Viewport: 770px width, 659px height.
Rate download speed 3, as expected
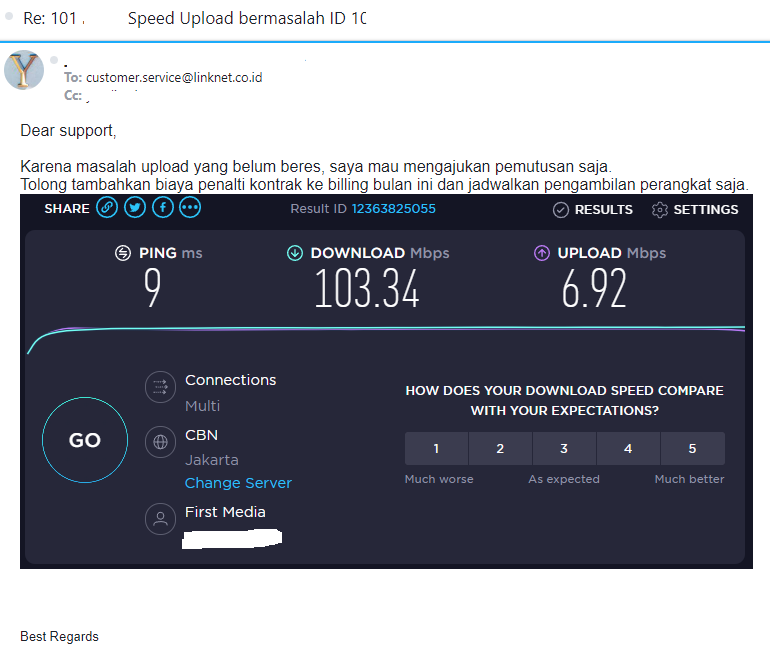point(564,449)
